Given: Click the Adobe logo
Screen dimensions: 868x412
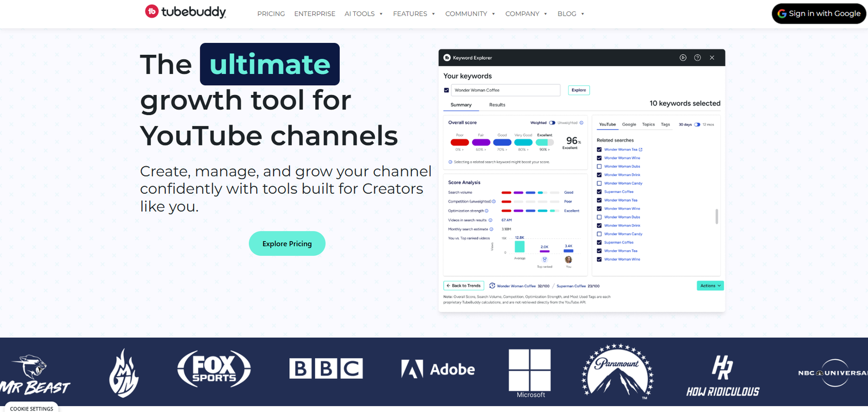Looking at the screenshot, I should tap(438, 369).
